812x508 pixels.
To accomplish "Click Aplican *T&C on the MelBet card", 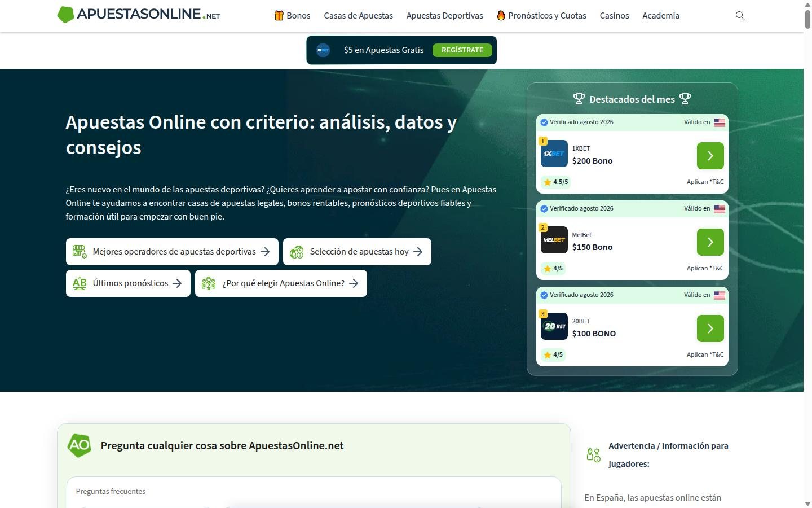I will point(705,268).
